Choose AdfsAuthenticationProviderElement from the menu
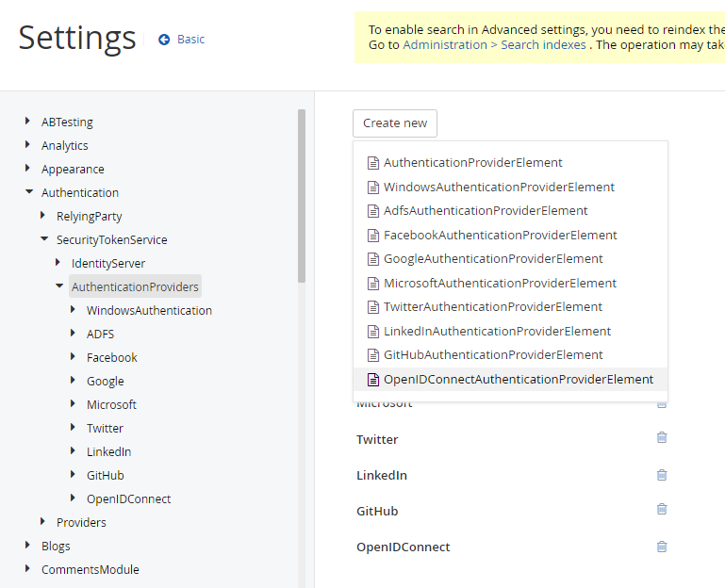Screen dimensions: 725x588 coord(510,211)
